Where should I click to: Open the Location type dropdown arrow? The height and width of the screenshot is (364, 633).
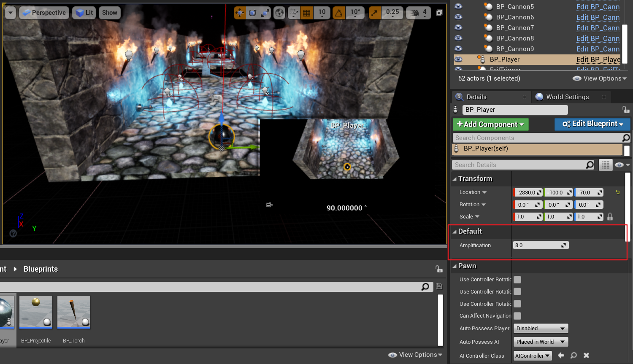click(x=484, y=192)
